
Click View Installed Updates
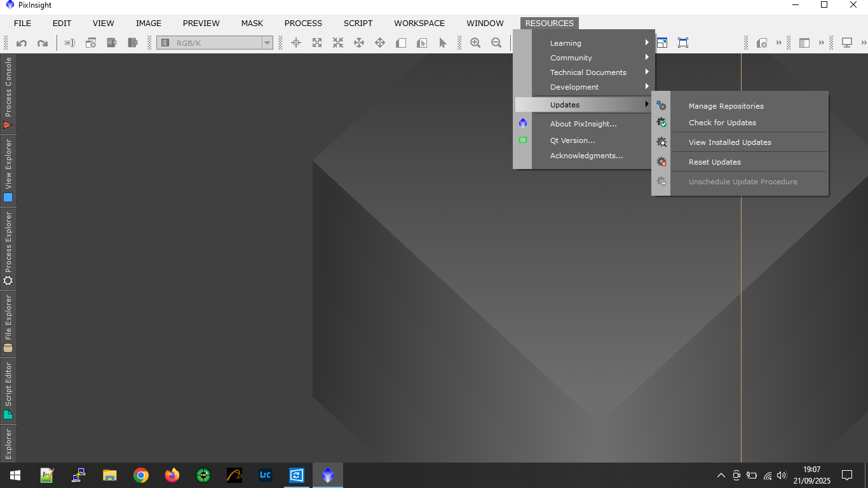click(x=729, y=142)
